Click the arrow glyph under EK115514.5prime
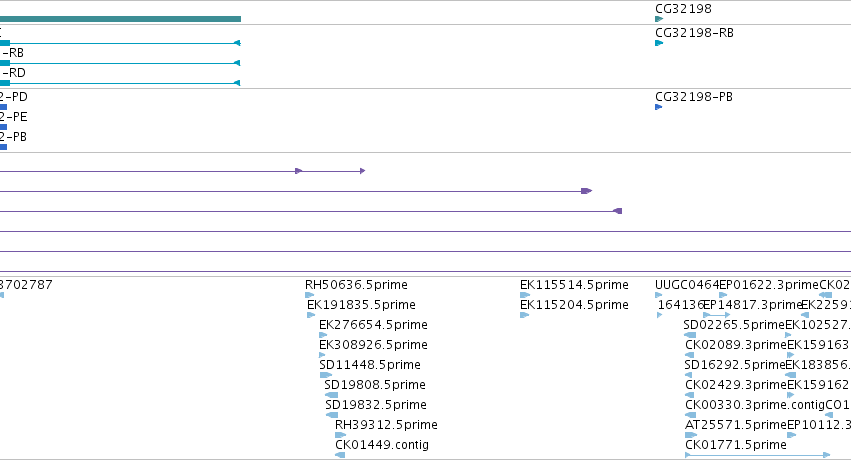 (525, 295)
